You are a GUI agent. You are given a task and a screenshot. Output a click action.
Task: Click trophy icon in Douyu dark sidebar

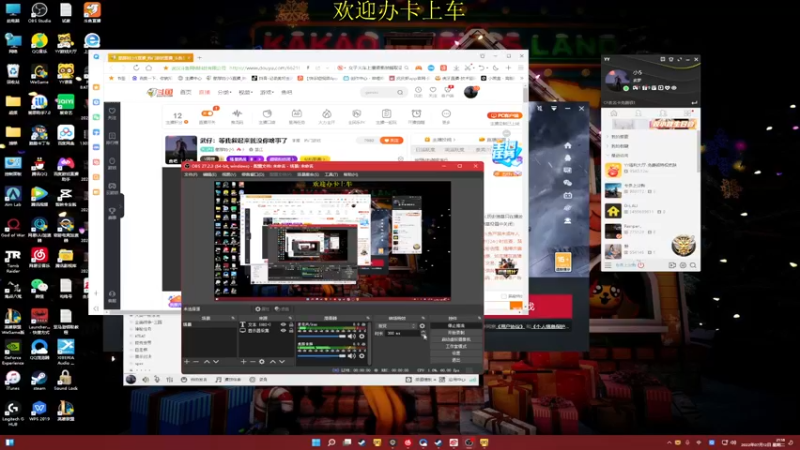point(112,210)
